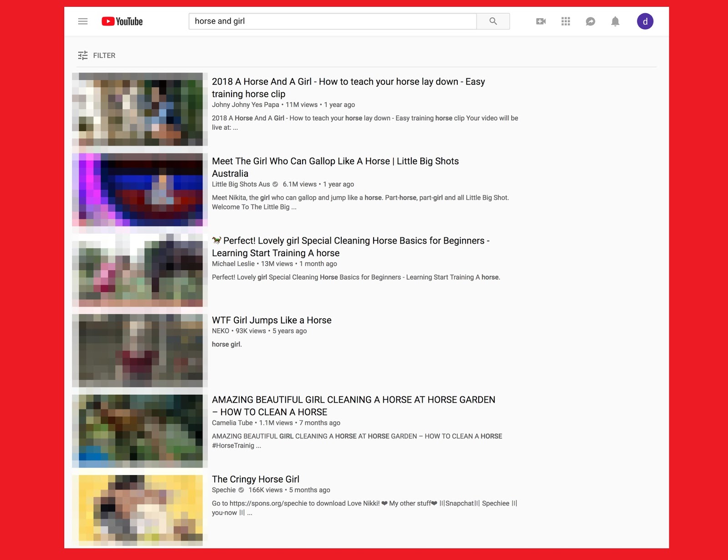The width and height of the screenshot is (728, 560).
Task: Open title 'The Cringy Horse Girl'
Action: (x=256, y=479)
